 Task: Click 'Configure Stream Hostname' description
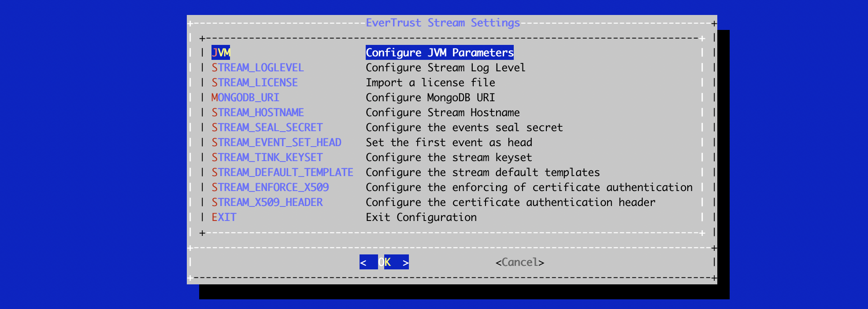pos(443,112)
